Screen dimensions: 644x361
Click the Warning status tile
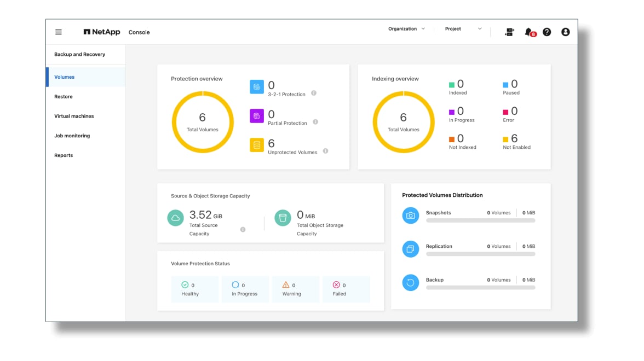[296, 289]
